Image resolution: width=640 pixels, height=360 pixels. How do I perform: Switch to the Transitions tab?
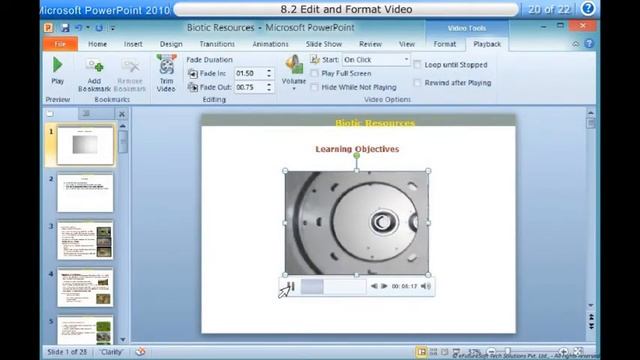pyautogui.click(x=217, y=44)
